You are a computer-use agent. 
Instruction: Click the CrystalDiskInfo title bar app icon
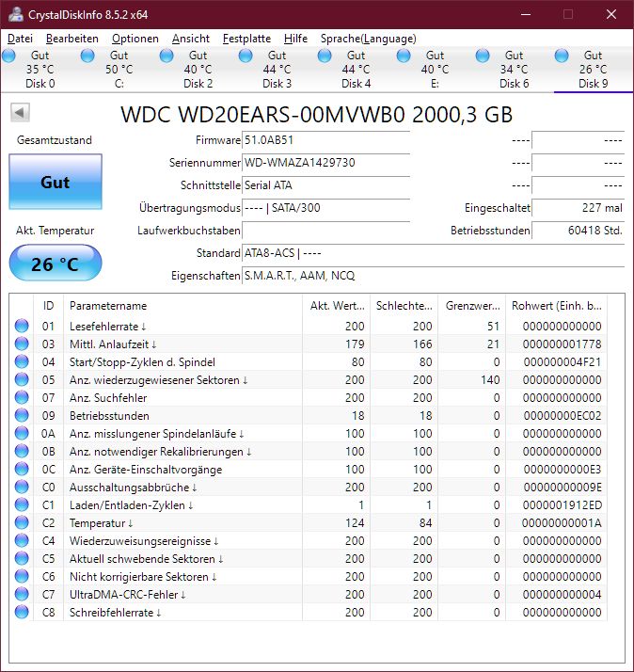click(15, 14)
